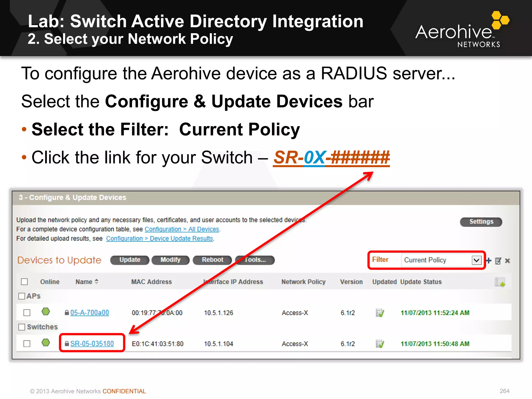Click the Tools... button
532x399 pixels.
tap(255, 260)
